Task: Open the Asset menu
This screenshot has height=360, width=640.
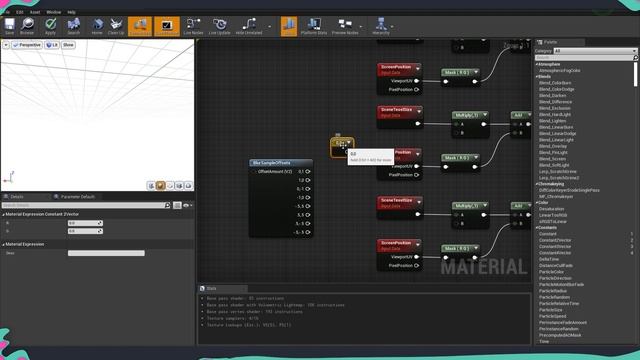Action: tap(35, 12)
